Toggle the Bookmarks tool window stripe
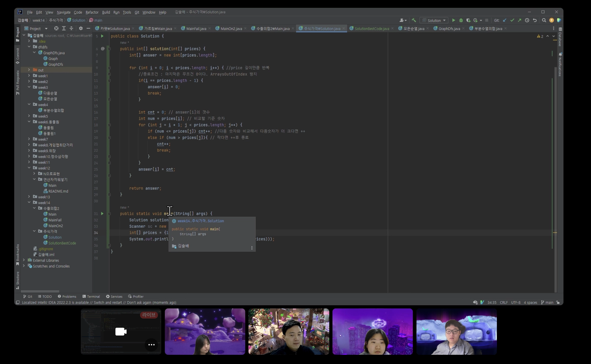Viewport: 591px width, 364px height. 18,255
